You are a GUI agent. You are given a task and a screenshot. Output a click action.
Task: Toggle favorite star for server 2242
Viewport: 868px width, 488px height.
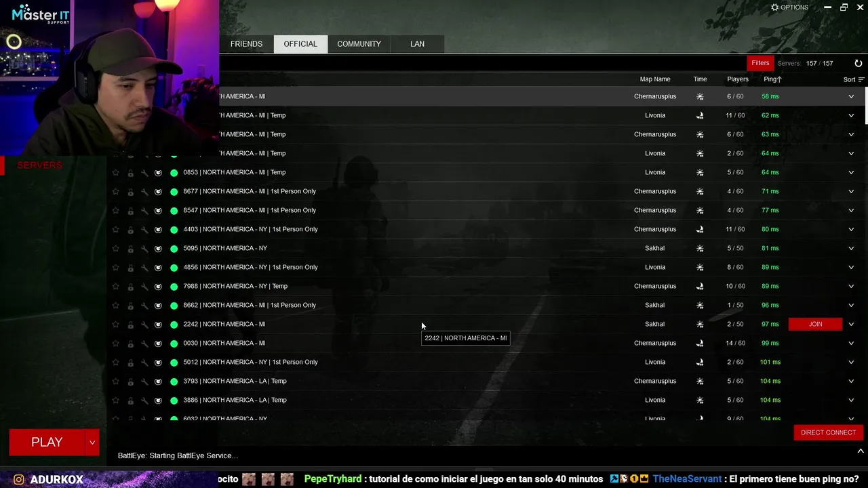115,325
